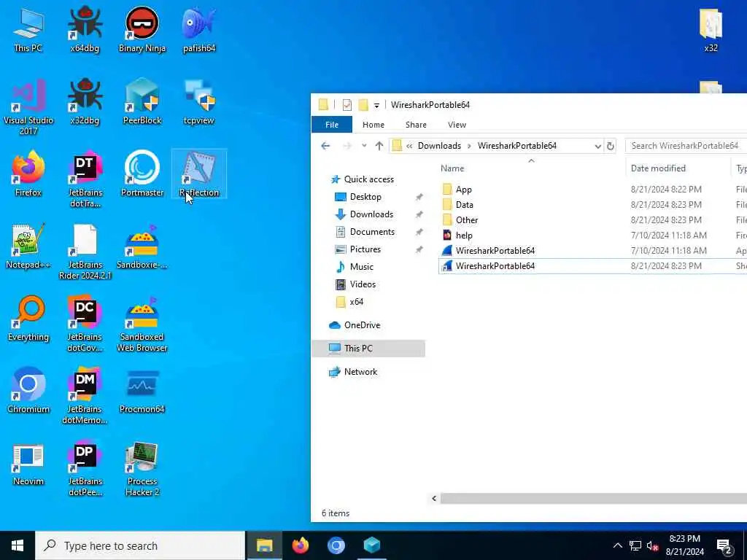Open Documents in the navigation pane
747x560 pixels.
point(371,232)
